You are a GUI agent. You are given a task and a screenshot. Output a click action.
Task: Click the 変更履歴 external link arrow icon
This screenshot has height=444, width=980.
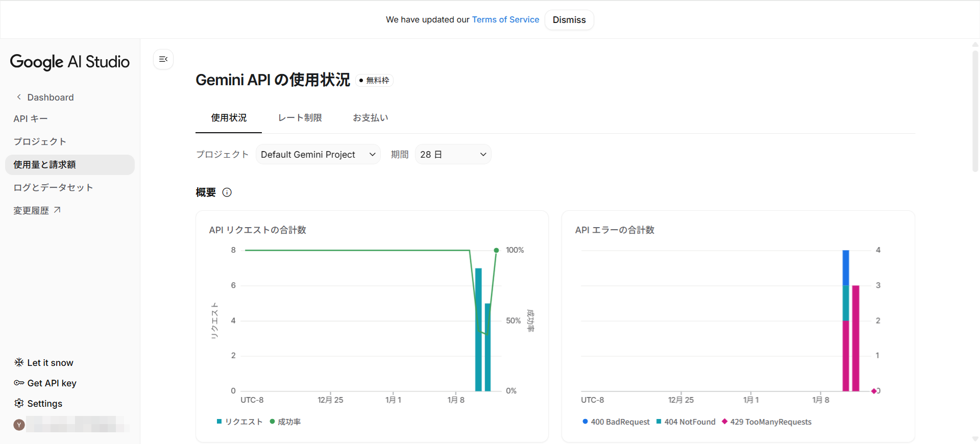pyautogui.click(x=57, y=210)
